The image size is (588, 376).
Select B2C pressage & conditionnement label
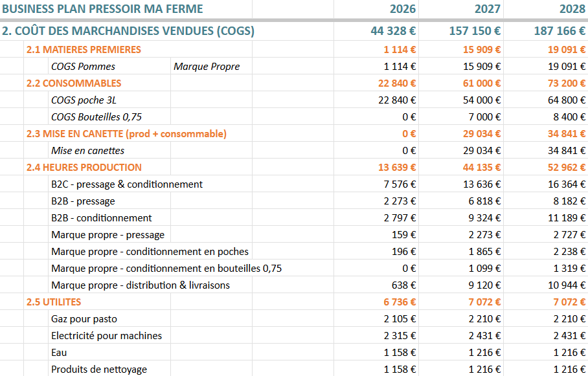[127, 184]
